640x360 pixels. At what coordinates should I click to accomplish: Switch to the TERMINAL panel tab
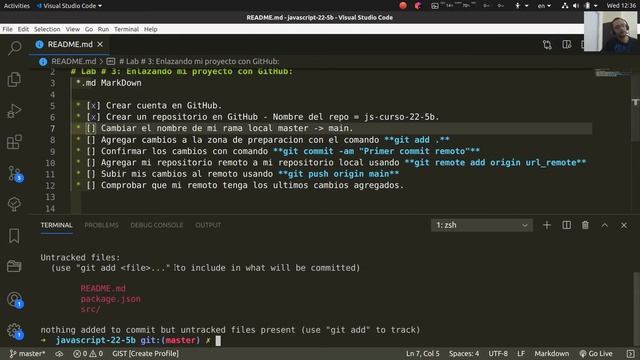click(56, 225)
